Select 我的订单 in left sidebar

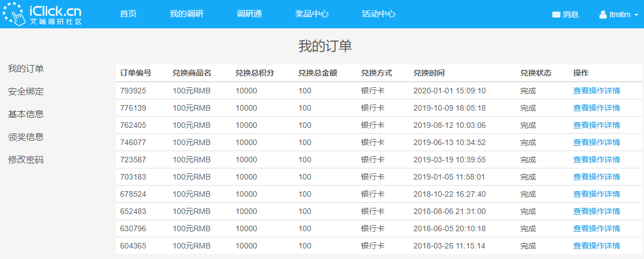tap(26, 69)
